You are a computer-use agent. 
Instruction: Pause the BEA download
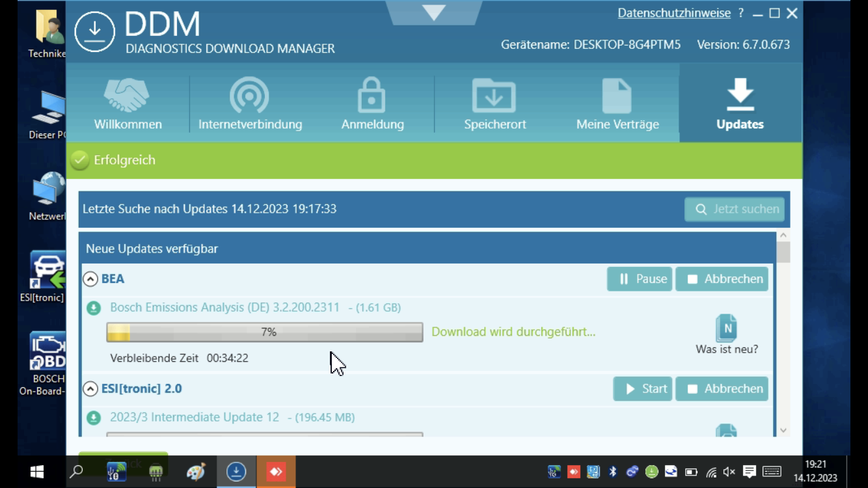click(x=640, y=279)
